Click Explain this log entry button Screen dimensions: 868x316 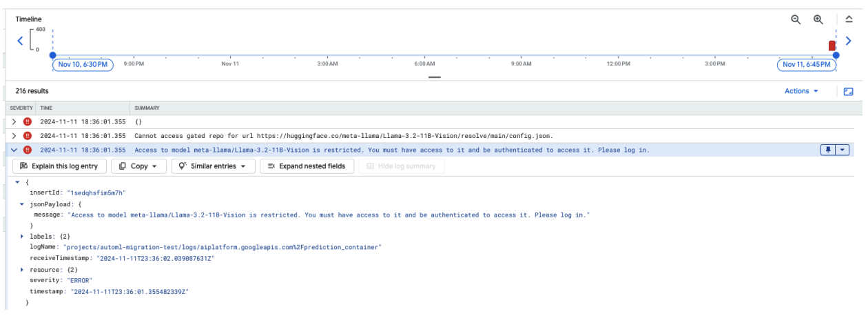pos(60,166)
